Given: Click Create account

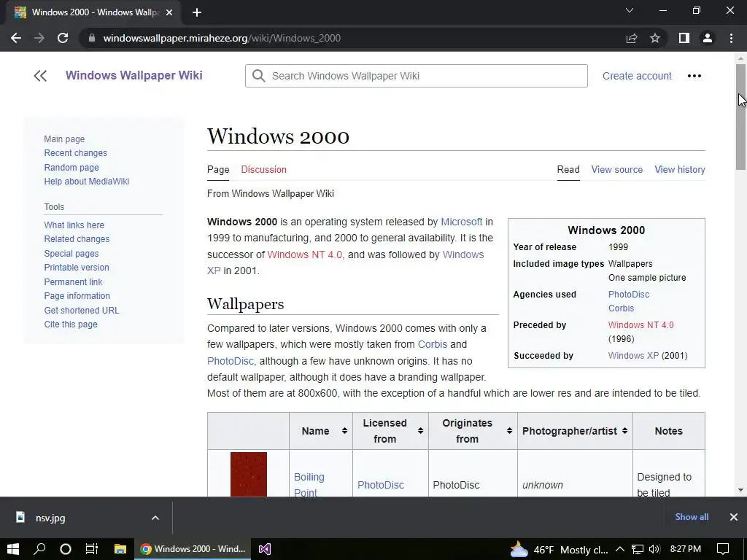Looking at the screenshot, I should tap(637, 76).
